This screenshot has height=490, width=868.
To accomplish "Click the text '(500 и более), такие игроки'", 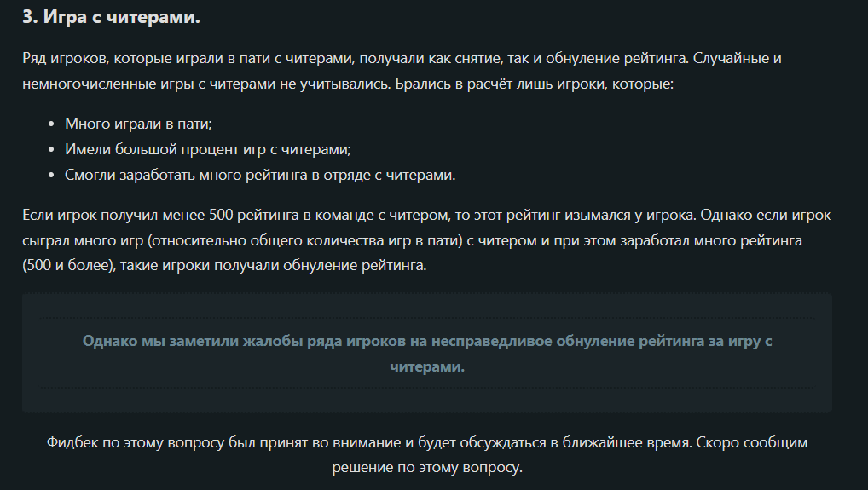I will (x=224, y=265).
